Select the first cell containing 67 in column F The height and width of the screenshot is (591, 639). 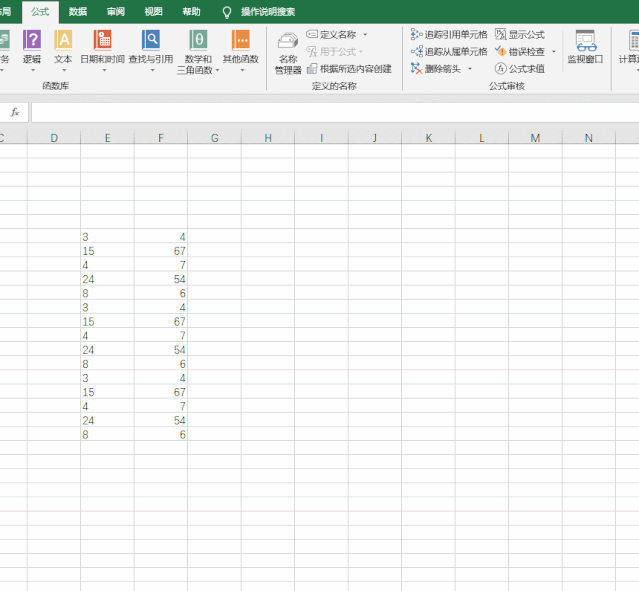[x=161, y=251]
